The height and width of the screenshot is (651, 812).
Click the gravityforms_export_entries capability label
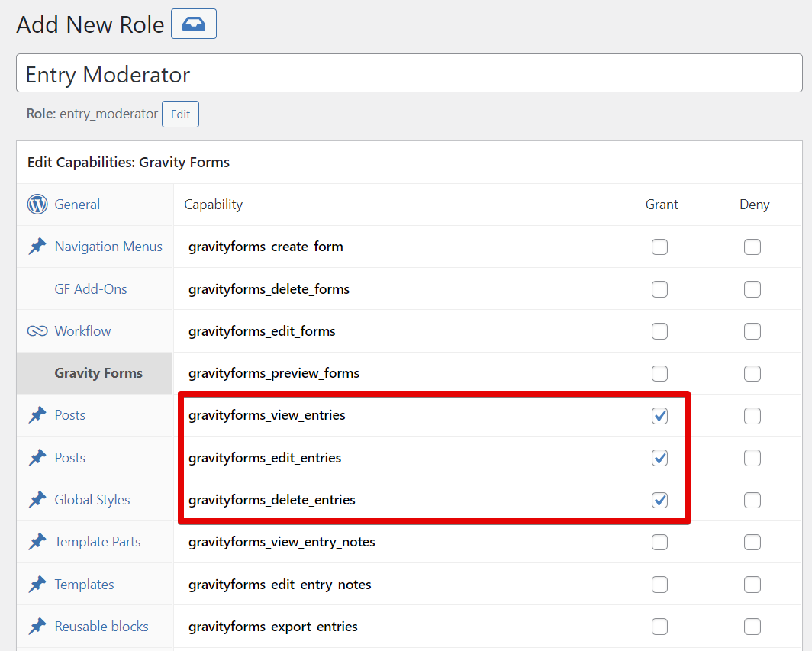click(273, 627)
